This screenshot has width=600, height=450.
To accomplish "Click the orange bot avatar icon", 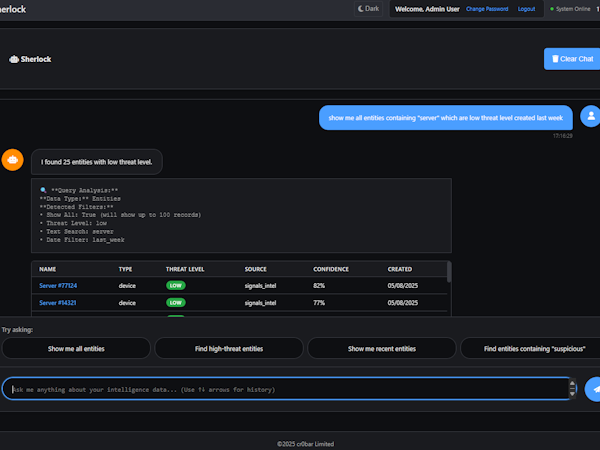I will pos(13,160).
